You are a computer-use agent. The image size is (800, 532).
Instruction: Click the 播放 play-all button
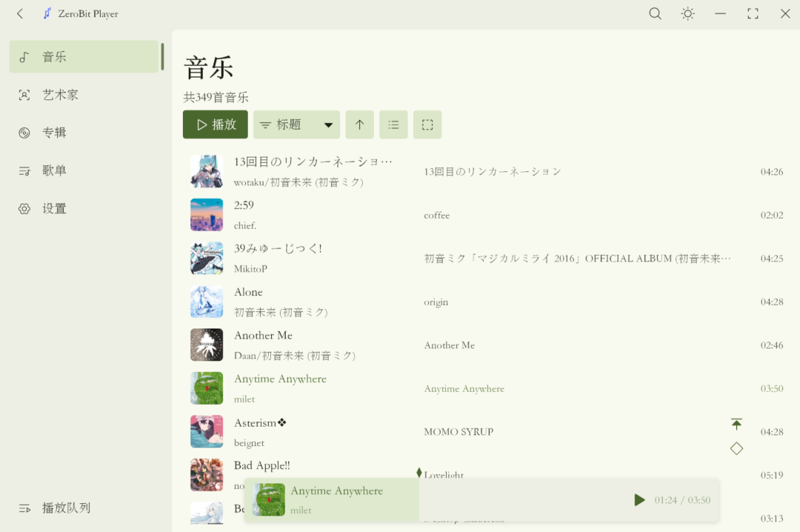coord(216,124)
